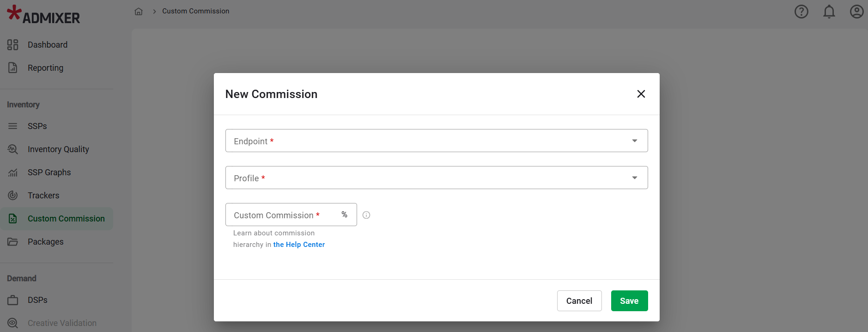Click the Dashboard grid icon in sidebar

pyautogui.click(x=12, y=45)
